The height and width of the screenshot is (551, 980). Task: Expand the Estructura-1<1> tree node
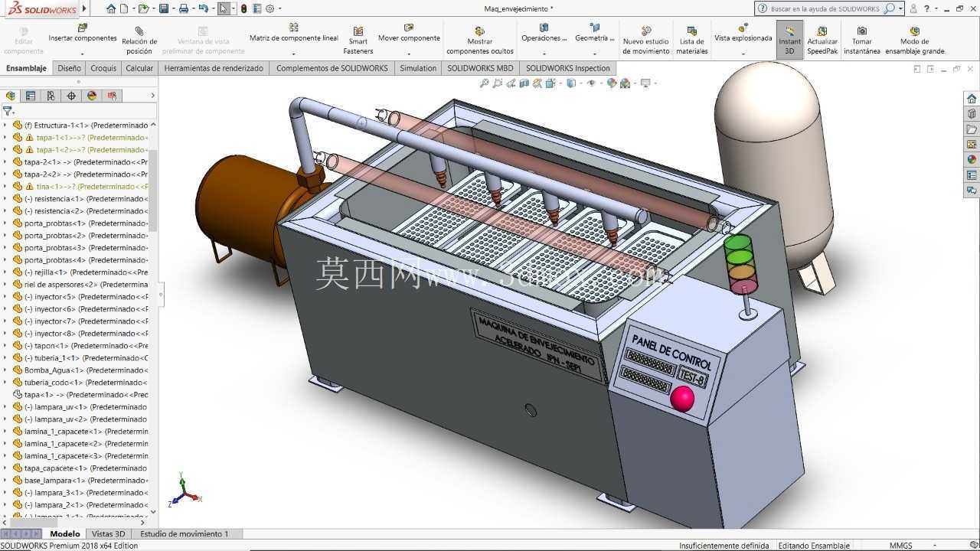pos(5,125)
